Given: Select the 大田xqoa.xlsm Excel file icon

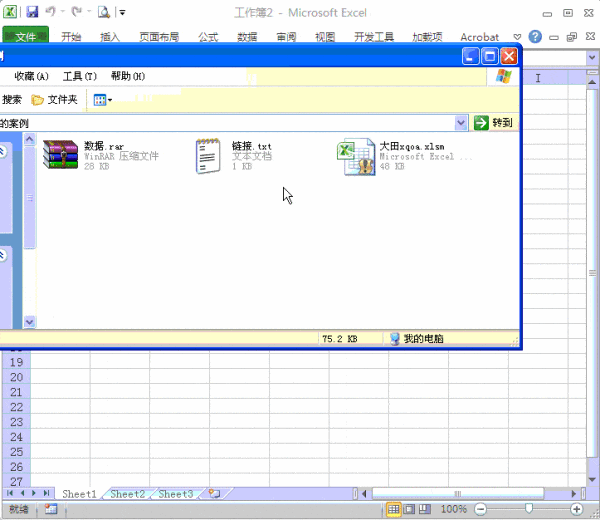Looking at the screenshot, I should pos(356,157).
